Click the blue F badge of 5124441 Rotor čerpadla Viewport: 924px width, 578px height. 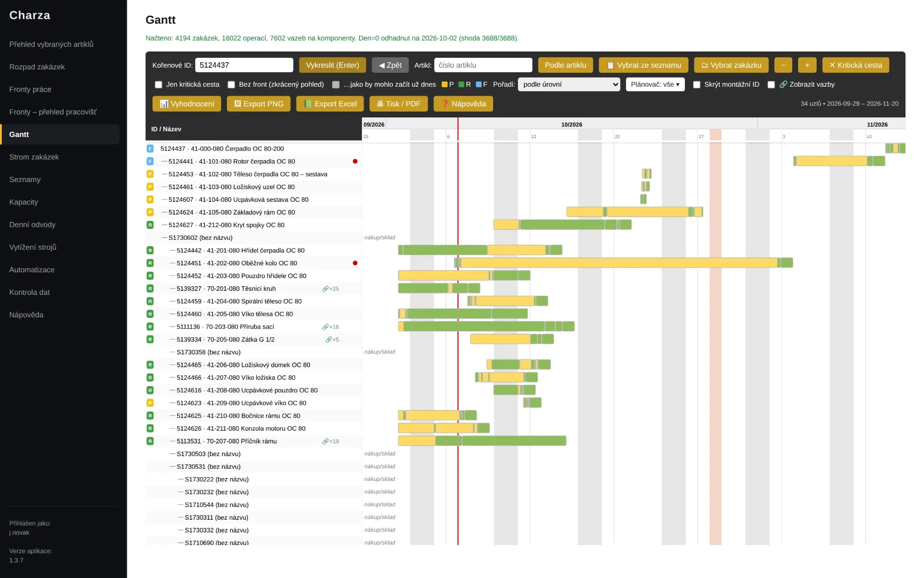(150, 161)
